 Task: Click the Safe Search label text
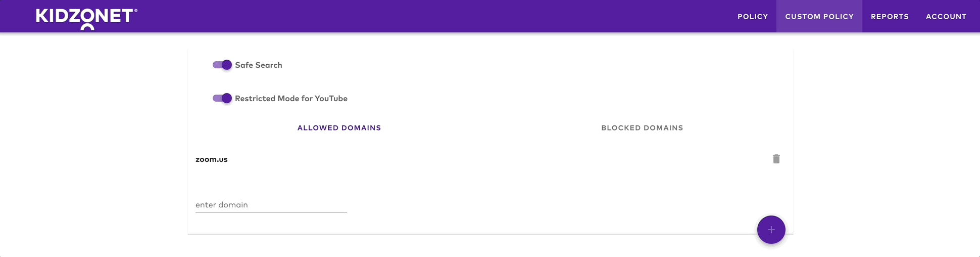[258, 65]
